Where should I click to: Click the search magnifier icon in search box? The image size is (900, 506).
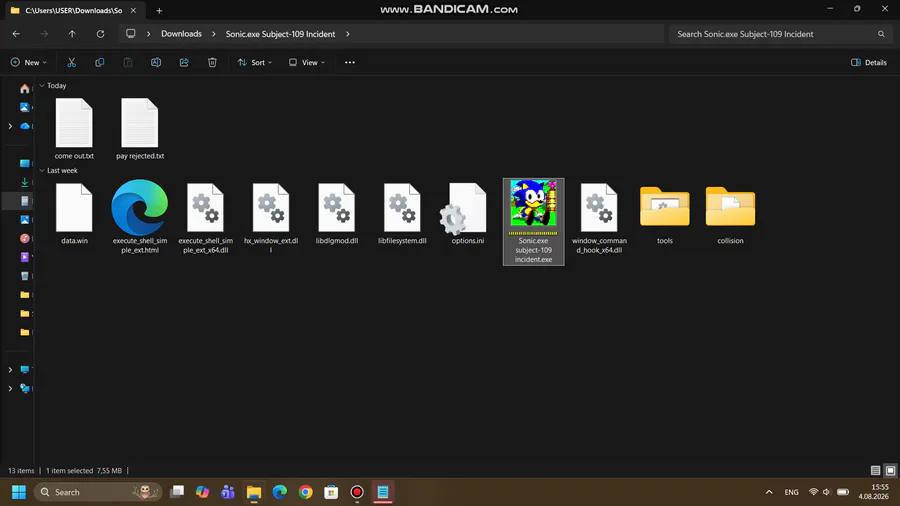pos(881,34)
